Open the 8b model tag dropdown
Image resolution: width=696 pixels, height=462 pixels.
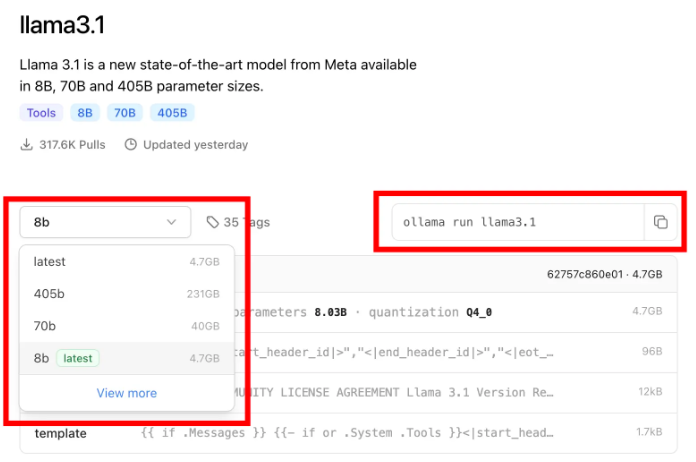pyautogui.click(x=105, y=222)
